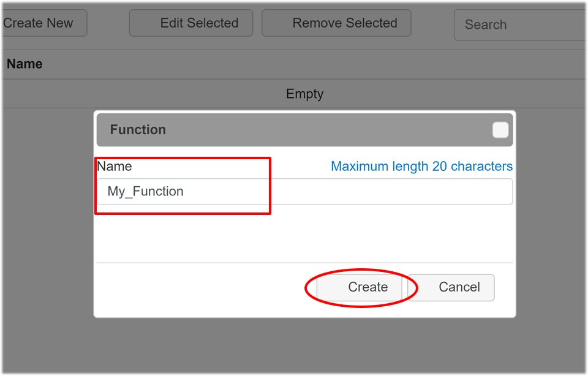Click the highlighted Name field area
Screen dimensions: 588x376
pos(182,185)
